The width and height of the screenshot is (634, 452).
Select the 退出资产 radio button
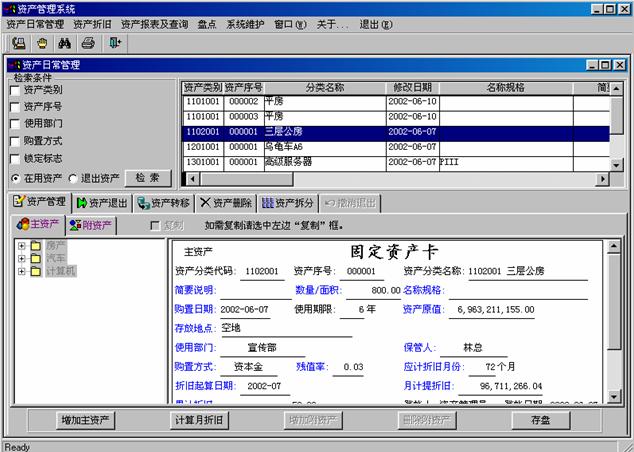[x=74, y=178]
